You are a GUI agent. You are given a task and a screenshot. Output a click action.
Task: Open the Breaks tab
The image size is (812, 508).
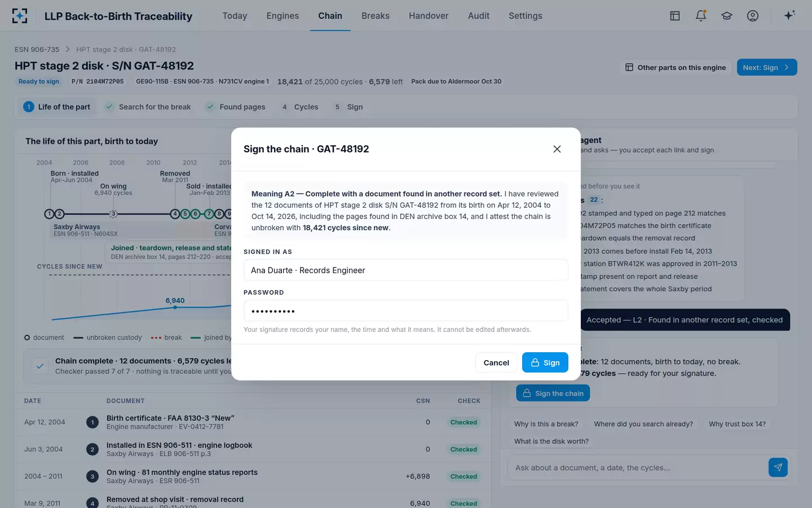(376, 16)
